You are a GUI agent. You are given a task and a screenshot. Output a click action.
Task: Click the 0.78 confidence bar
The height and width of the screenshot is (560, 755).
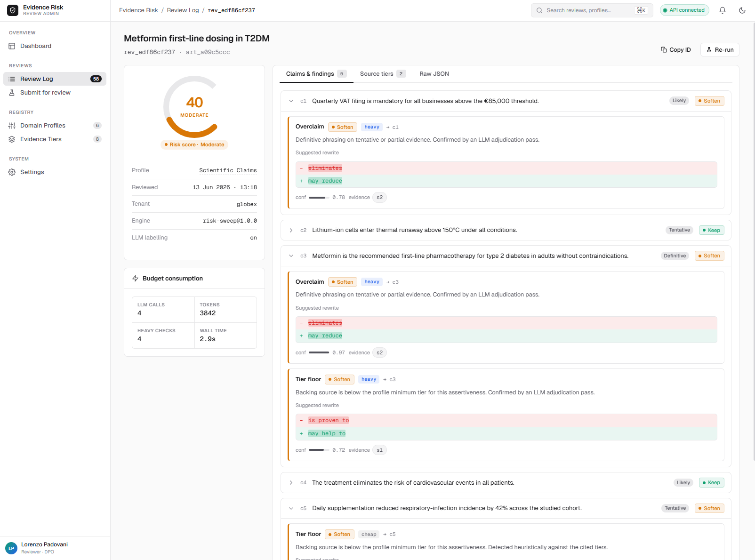click(319, 198)
